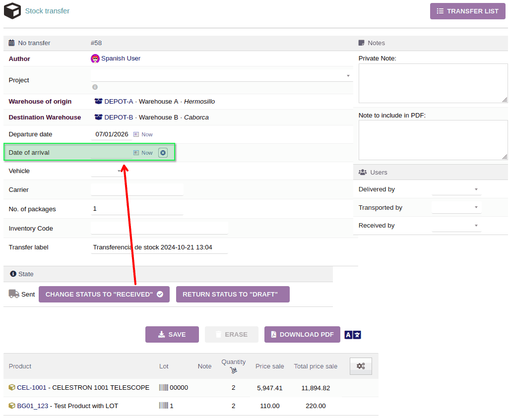Open the Transported by dropdown

(476, 208)
